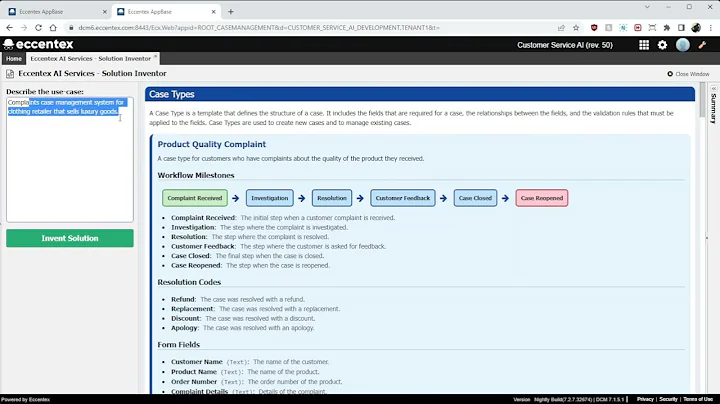Toggle the browser side panel icon

pos(681,28)
